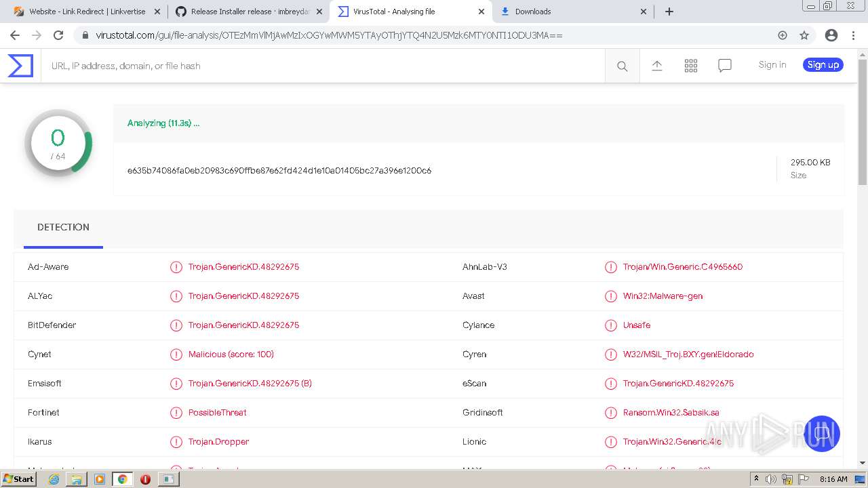The width and height of the screenshot is (868, 488).
Task: Click the search magnifier icon
Action: coord(622,66)
